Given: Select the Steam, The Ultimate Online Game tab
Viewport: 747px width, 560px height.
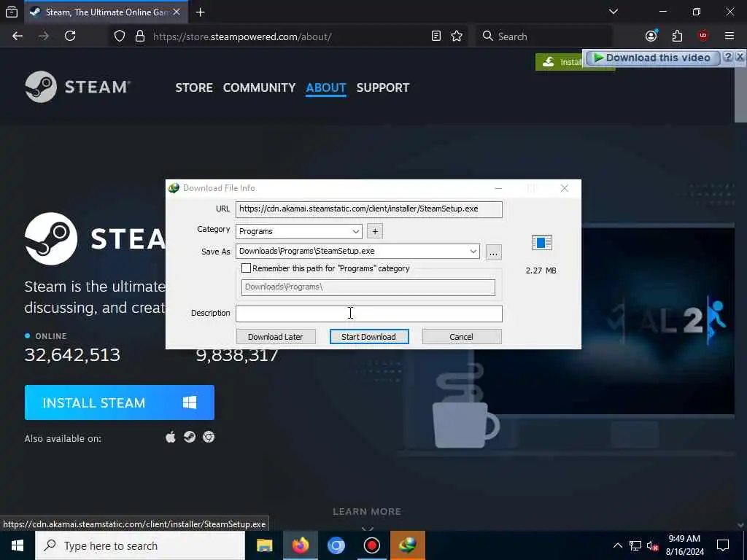Looking at the screenshot, I should click(x=106, y=12).
